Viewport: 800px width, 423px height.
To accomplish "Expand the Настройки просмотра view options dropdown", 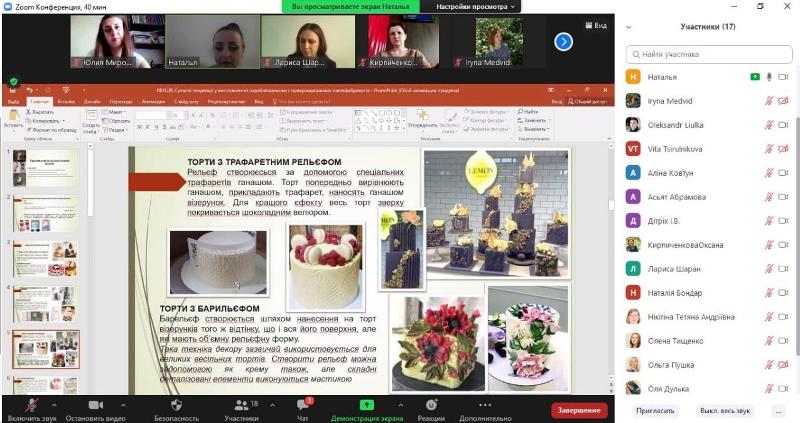I will point(475,7).
